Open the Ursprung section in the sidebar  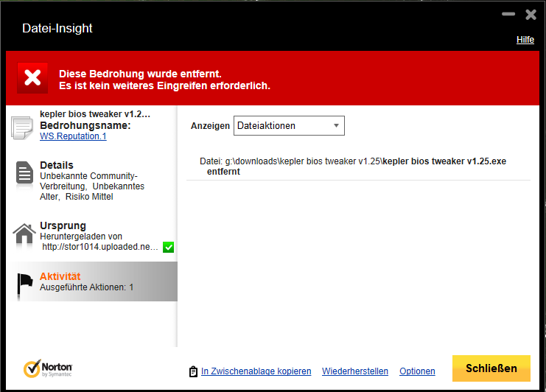point(91,236)
